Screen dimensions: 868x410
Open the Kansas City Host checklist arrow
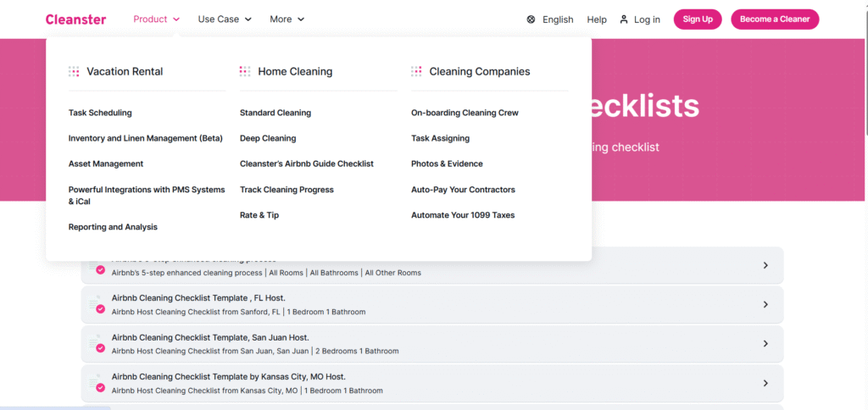click(x=765, y=383)
